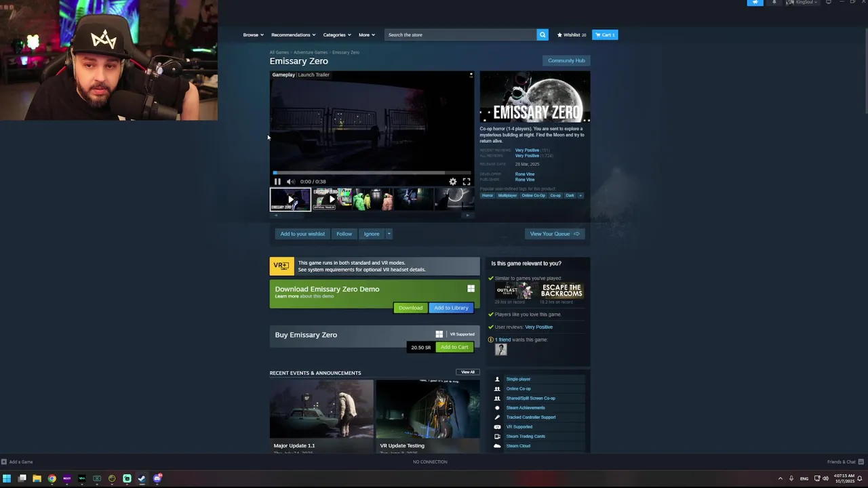The image size is (868, 488).
Task: Click the Multiplayer tag
Action: [507, 195]
